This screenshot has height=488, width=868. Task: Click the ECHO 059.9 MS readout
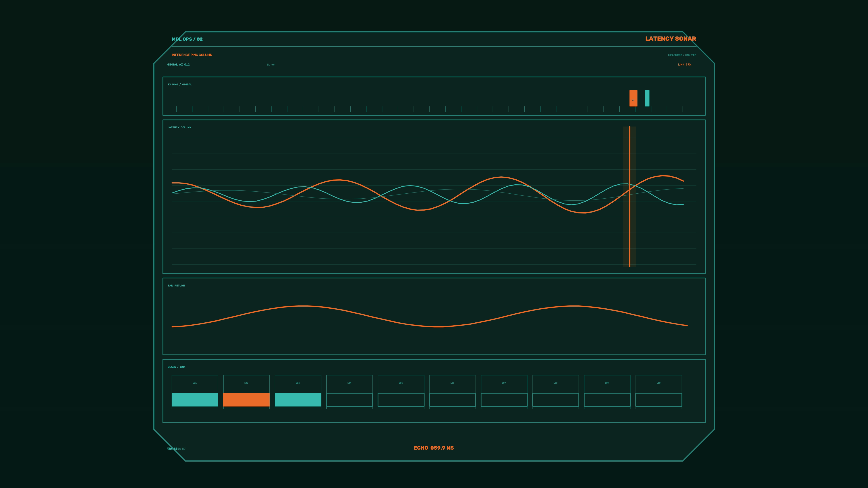(x=434, y=448)
